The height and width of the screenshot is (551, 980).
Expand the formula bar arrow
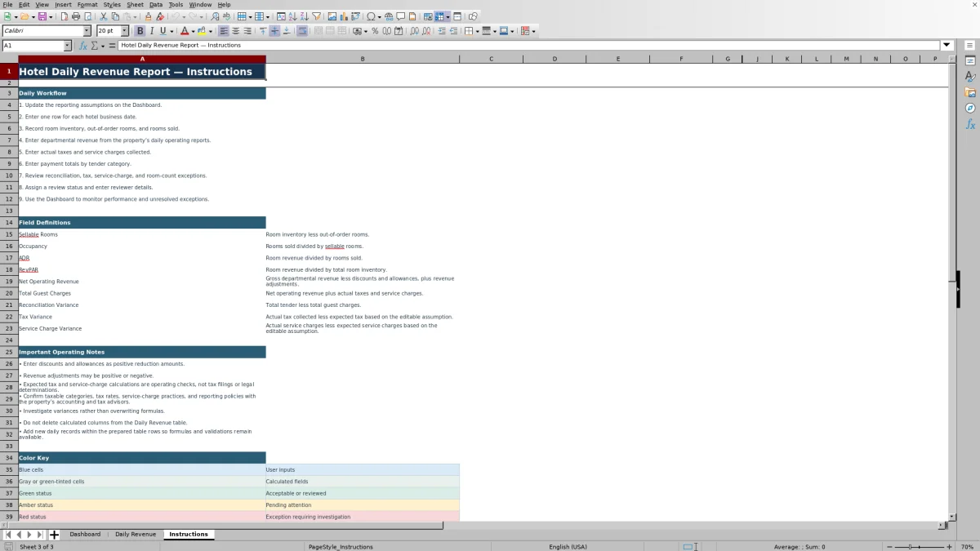pos(947,46)
